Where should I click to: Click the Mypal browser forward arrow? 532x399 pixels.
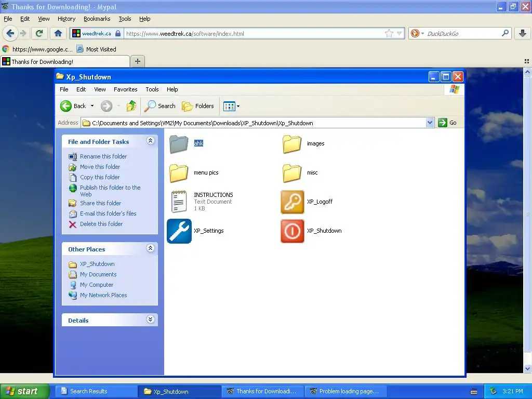(x=23, y=33)
